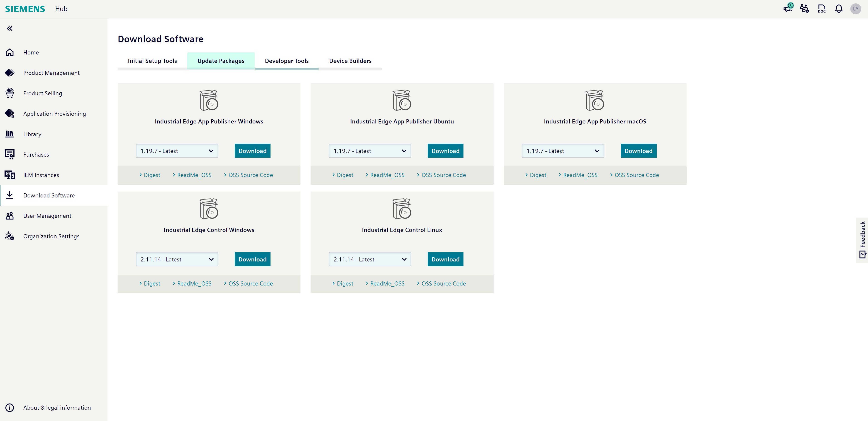Open ReadMe_OSS for App Publisher Ubuntu
This screenshot has height=421, width=868.
pos(385,175)
